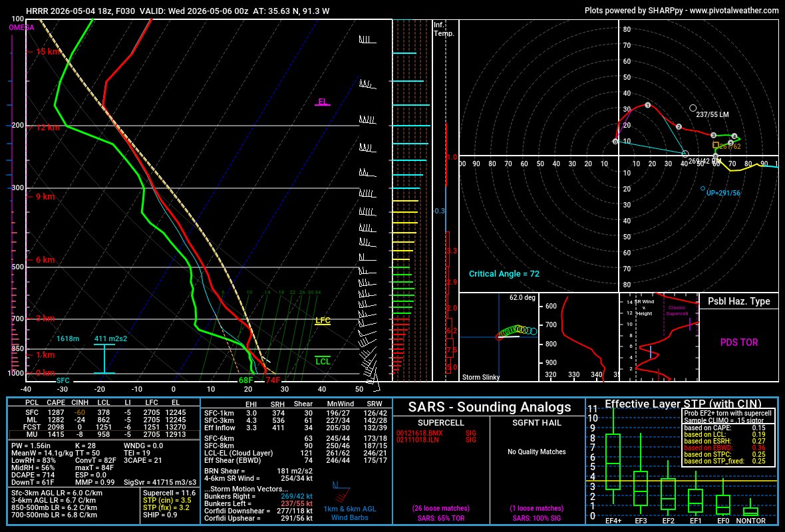The width and height of the screenshot is (785, 532).
Task: Click the OMEGA label
Action: tap(21, 27)
